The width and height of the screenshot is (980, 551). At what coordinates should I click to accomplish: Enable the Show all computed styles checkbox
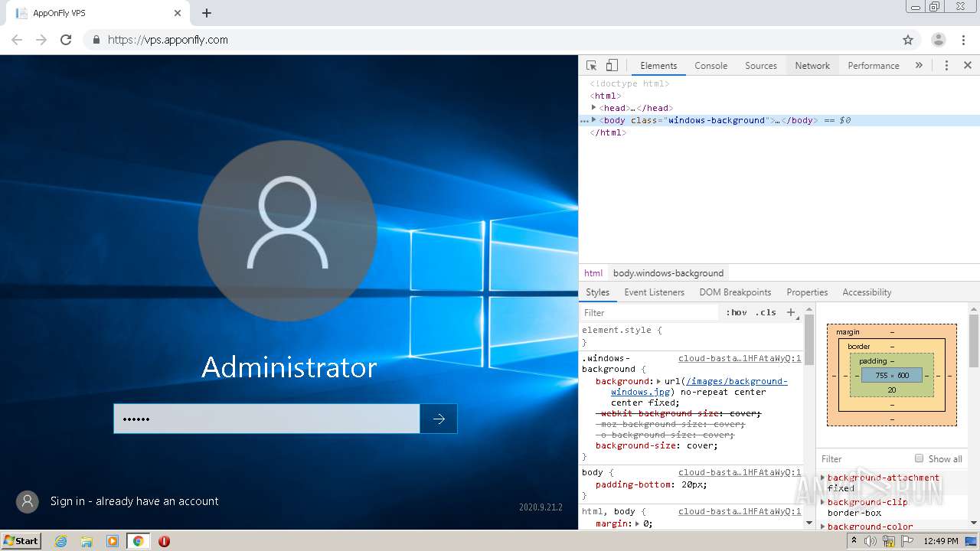(919, 458)
